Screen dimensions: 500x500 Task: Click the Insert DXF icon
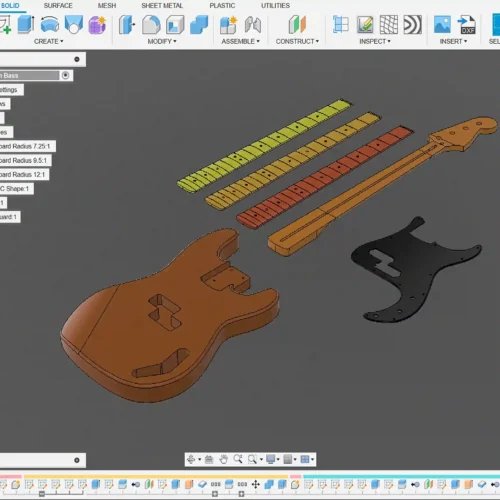coord(466,24)
